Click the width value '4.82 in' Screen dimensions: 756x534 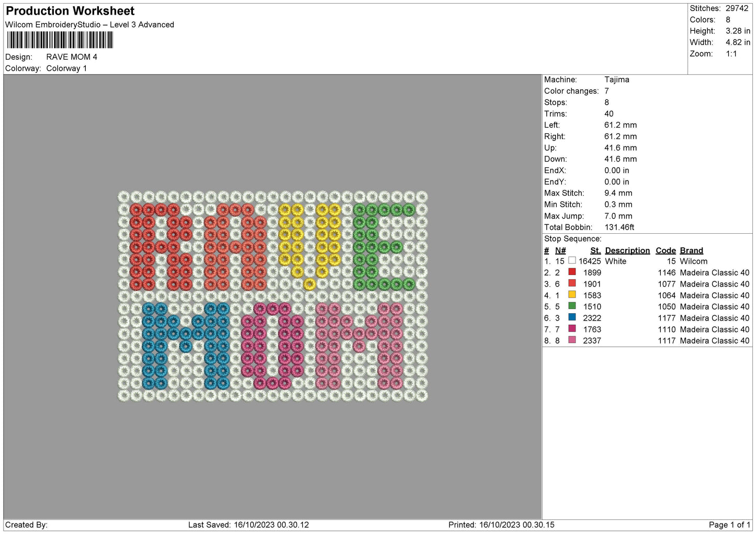(738, 42)
